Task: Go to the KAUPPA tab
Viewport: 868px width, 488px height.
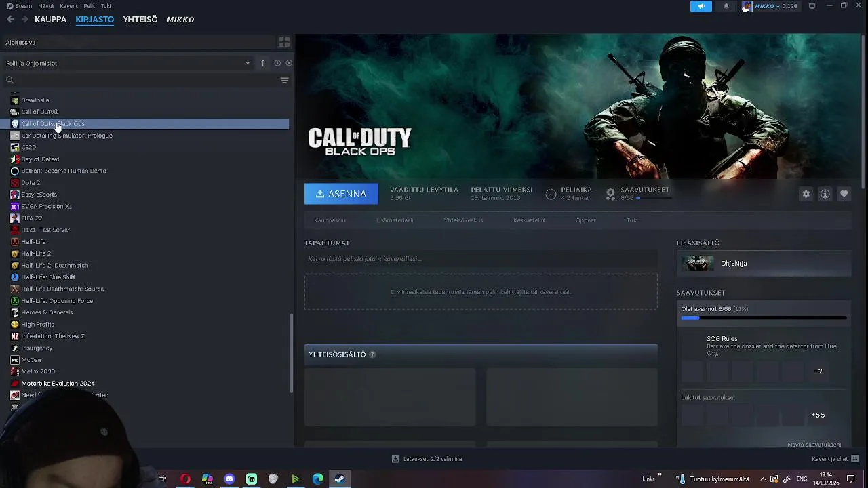Action: tap(50, 19)
